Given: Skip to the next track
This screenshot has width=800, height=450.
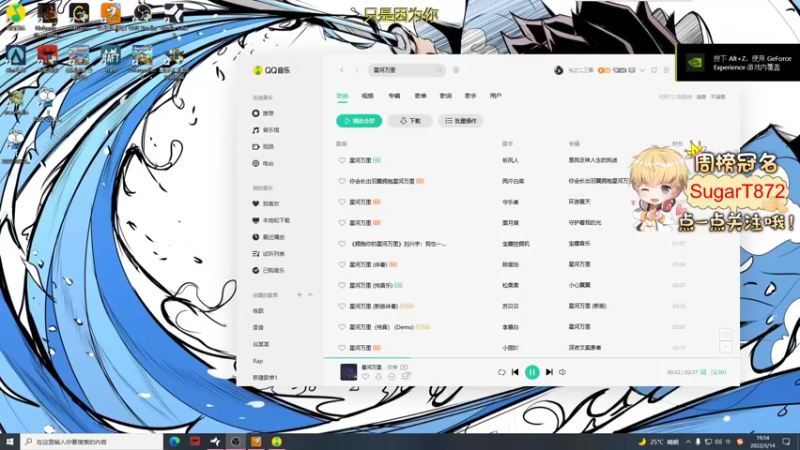Looking at the screenshot, I should point(549,372).
